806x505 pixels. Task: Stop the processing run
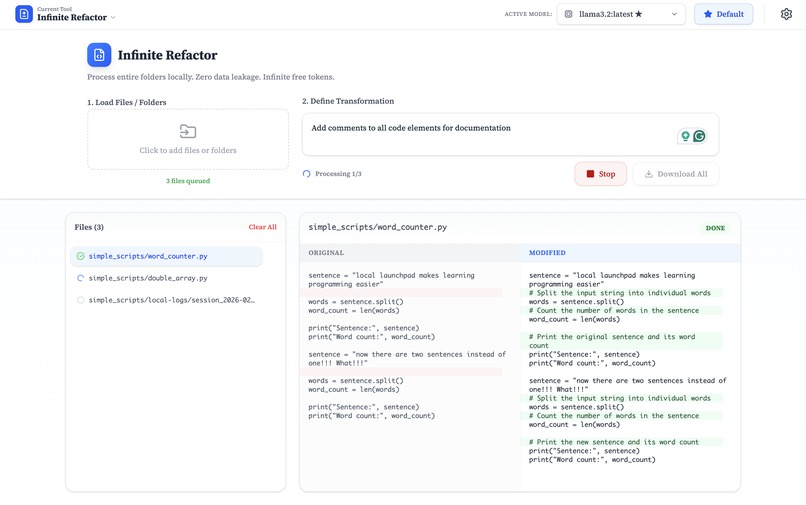(x=600, y=174)
